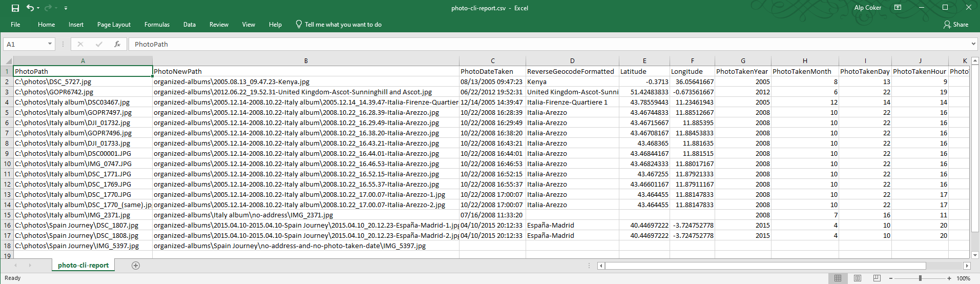Click the previous sheet navigation arrow
Viewport: 980px width, 284px height.
coord(16,265)
